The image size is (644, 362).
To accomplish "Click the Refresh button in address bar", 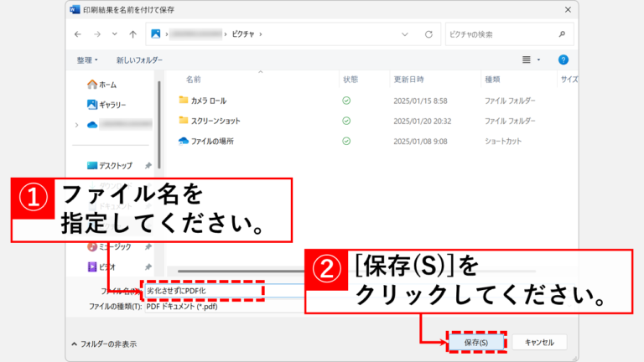I will 428,34.
